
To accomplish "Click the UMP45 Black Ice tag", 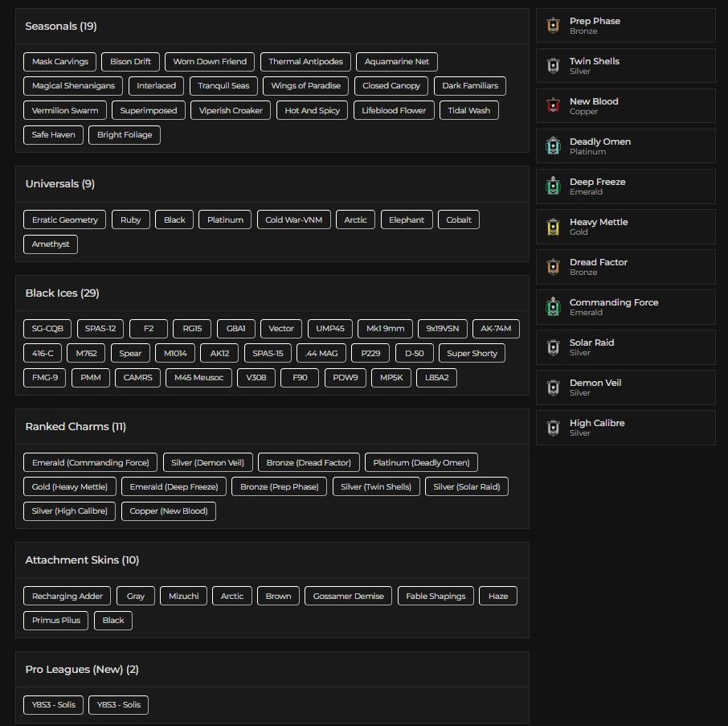I will pos(330,328).
